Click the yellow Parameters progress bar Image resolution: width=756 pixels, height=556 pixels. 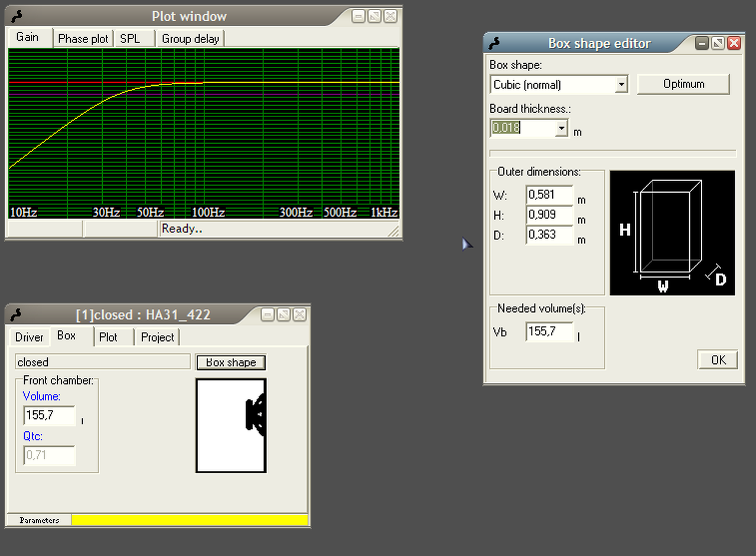[189, 520]
